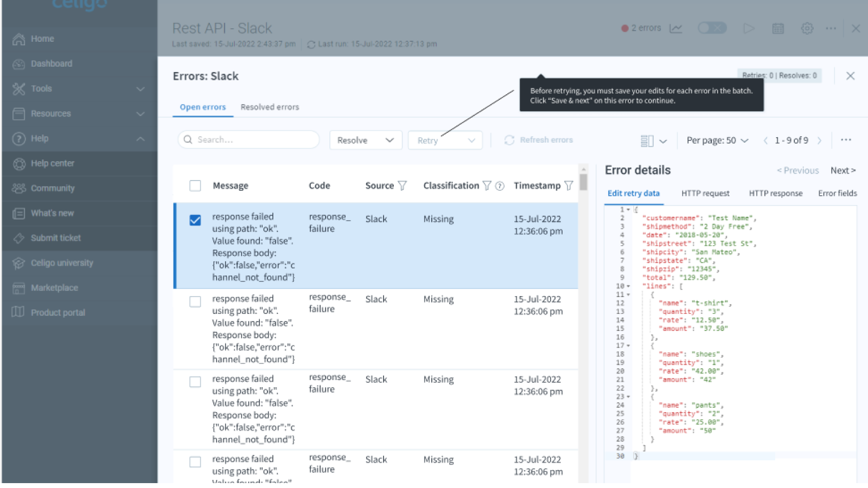Click the Message column header
868x488 pixels.
(x=231, y=186)
